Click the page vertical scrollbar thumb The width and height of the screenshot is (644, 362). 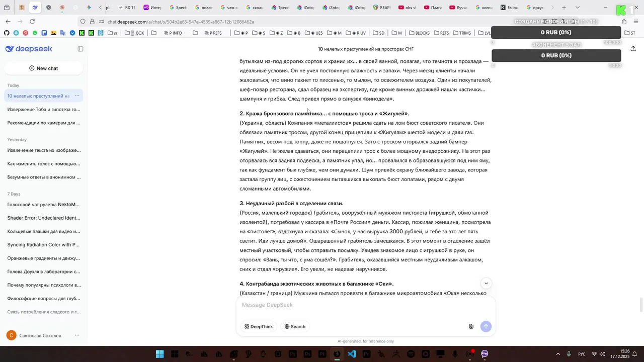[x=641, y=305]
